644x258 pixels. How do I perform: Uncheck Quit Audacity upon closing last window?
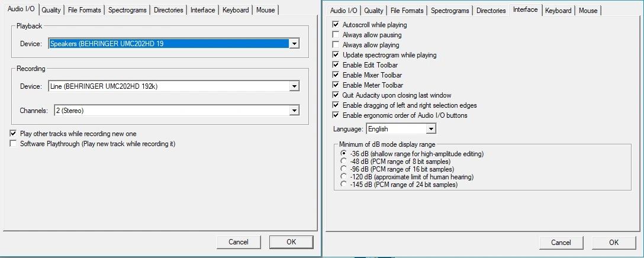click(336, 95)
